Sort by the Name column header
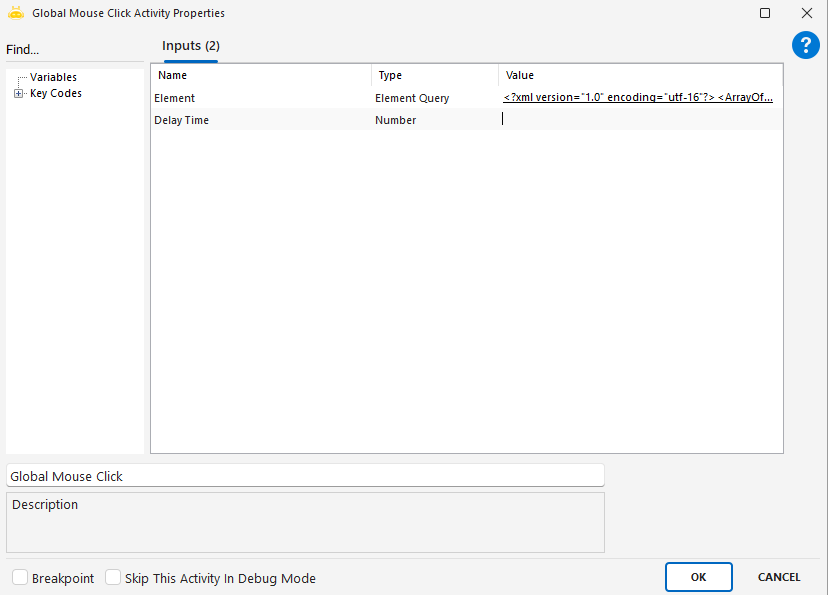Viewport: 828px width, 595px height. pyautogui.click(x=260, y=76)
